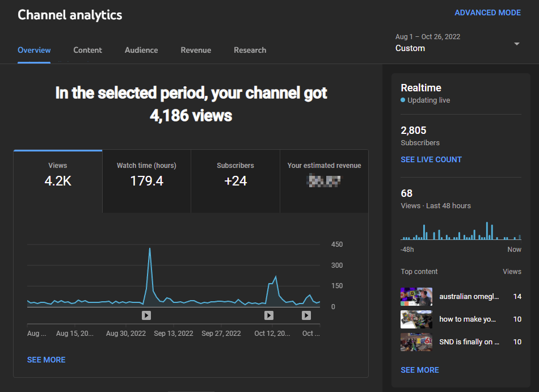This screenshot has height=392, width=539.
Task: Go to the Research tab
Action: pos(250,50)
